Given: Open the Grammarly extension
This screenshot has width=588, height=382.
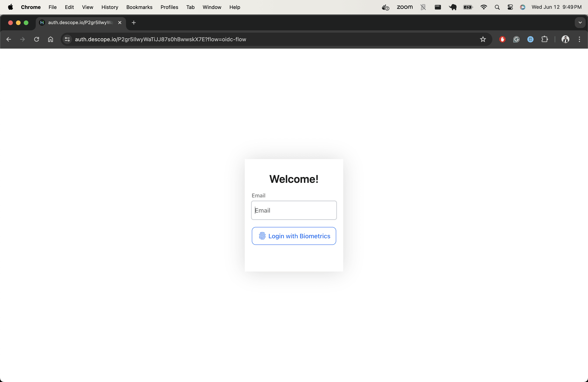Looking at the screenshot, I should point(516,39).
